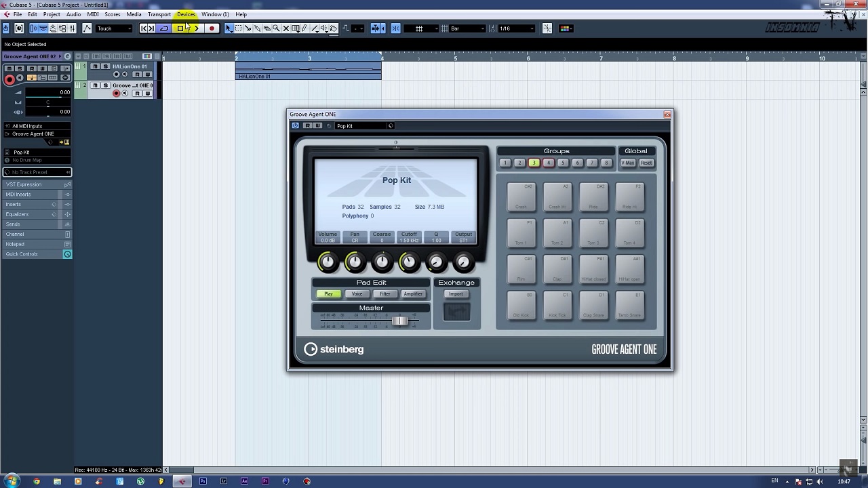
Task: Toggle Groove Agent ONE plugin power button
Action: (296, 125)
